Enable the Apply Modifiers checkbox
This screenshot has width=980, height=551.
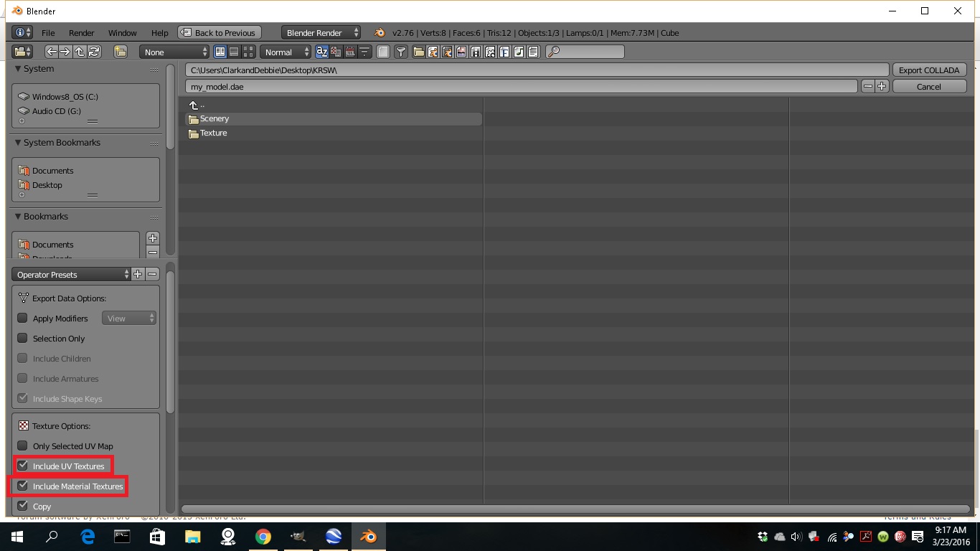tap(23, 319)
